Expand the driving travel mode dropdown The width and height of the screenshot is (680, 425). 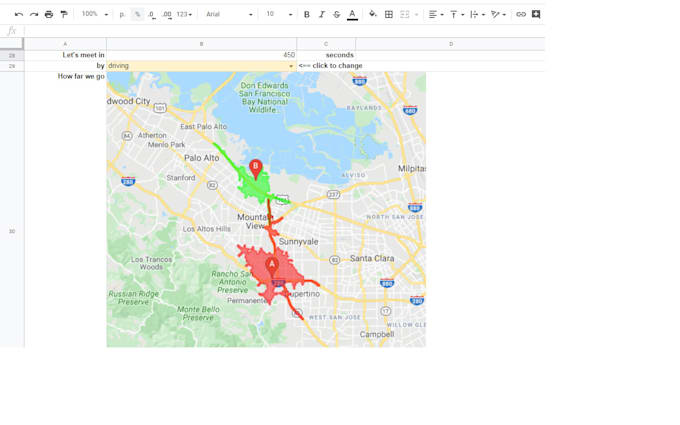click(291, 66)
